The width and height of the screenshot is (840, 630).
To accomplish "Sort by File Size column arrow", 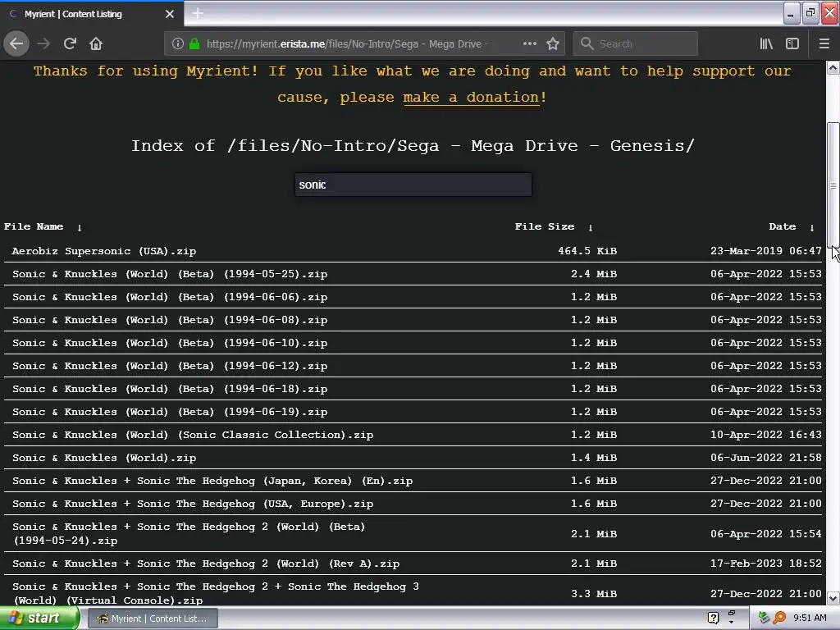I will tap(591, 228).
